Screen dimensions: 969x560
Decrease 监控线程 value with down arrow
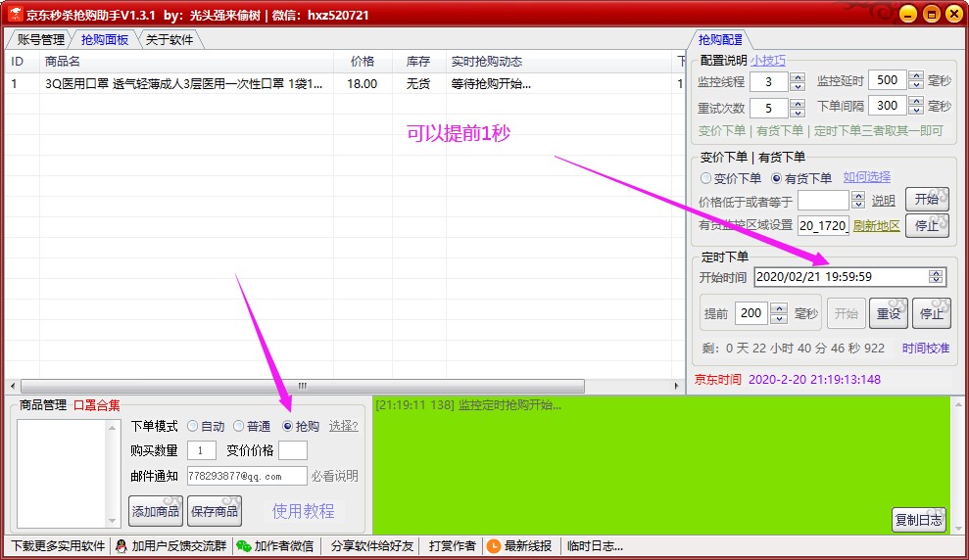[x=798, y=86]
